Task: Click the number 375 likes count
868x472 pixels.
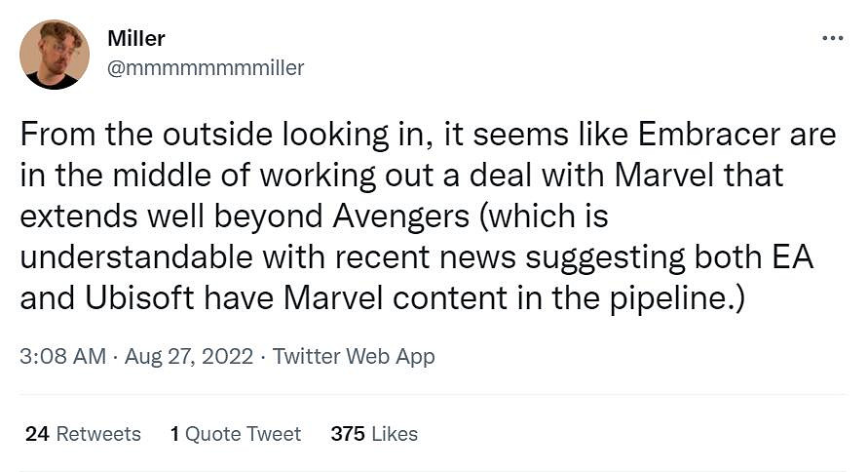Action: tap(347, 434)
